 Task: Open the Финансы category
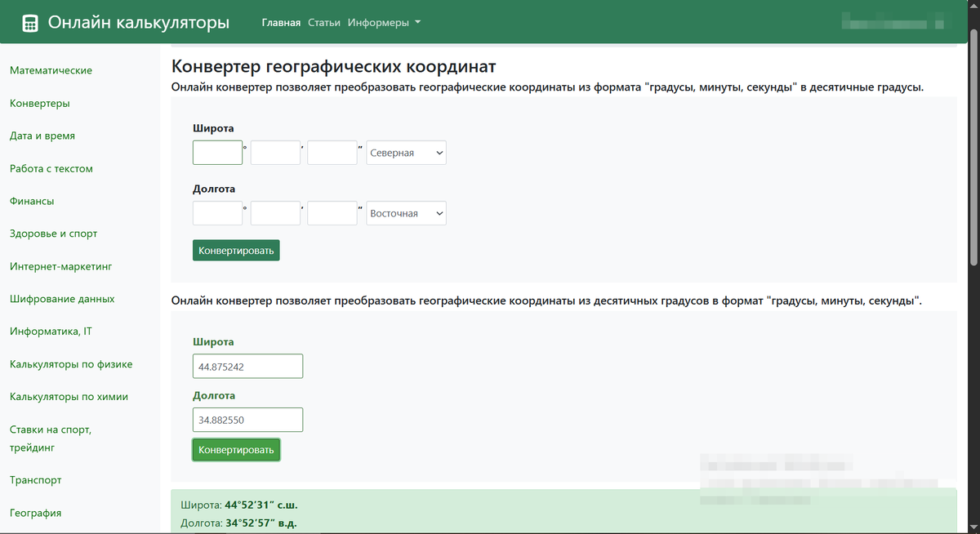point(32,201)
